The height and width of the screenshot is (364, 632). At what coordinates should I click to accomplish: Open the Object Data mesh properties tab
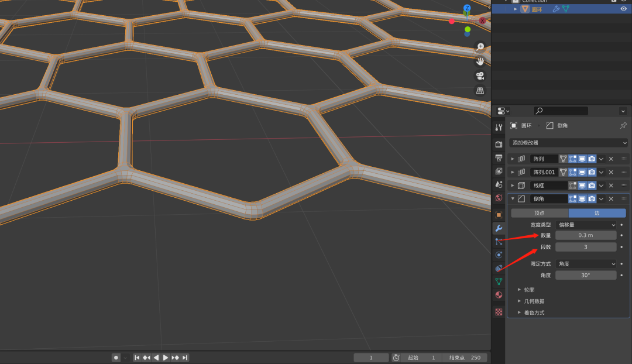(499, 281)
